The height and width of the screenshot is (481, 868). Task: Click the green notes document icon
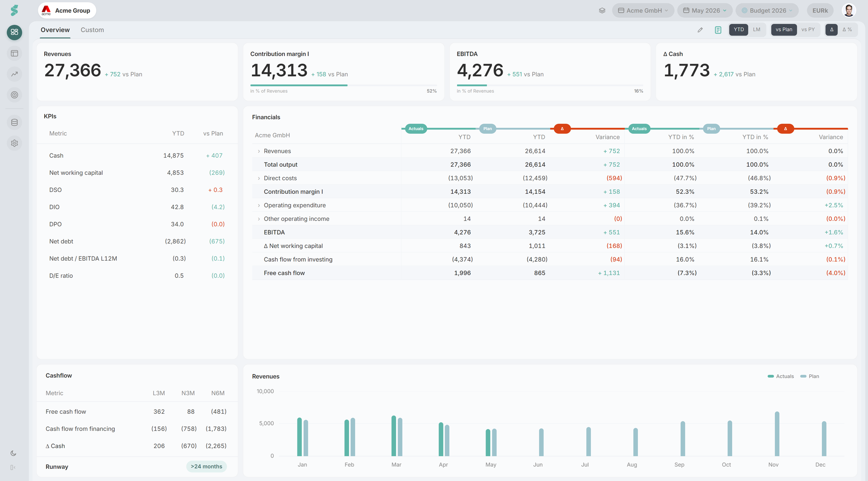[718, 30]
